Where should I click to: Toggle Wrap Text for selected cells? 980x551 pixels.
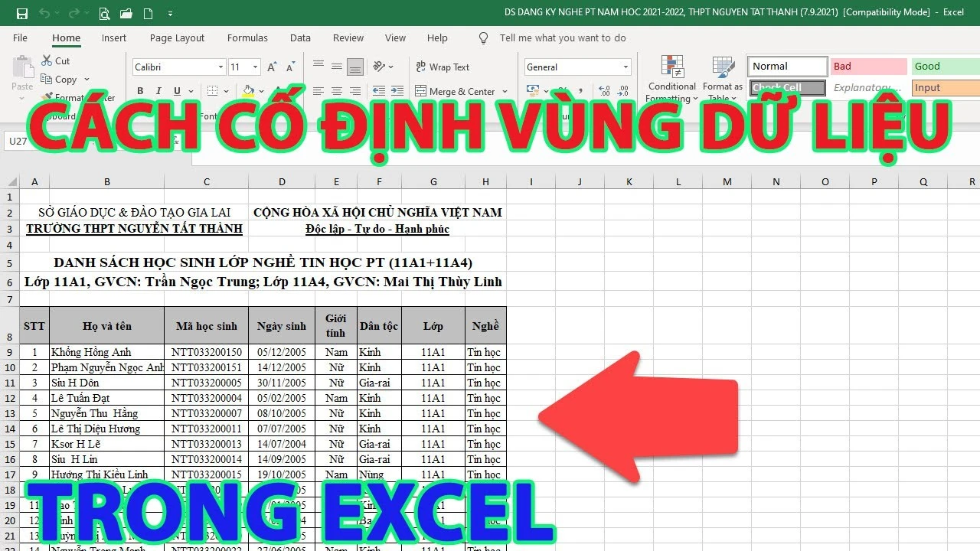442,67
